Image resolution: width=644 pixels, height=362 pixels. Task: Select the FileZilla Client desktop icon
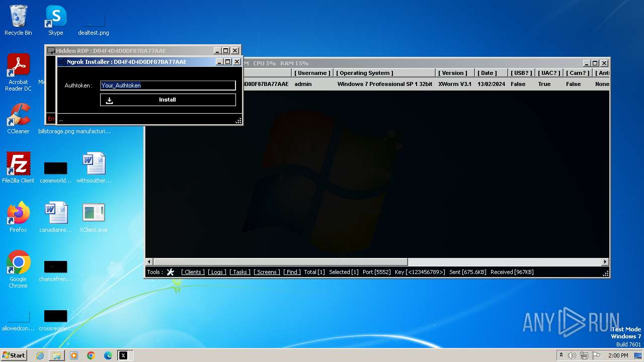pos(18,168)
